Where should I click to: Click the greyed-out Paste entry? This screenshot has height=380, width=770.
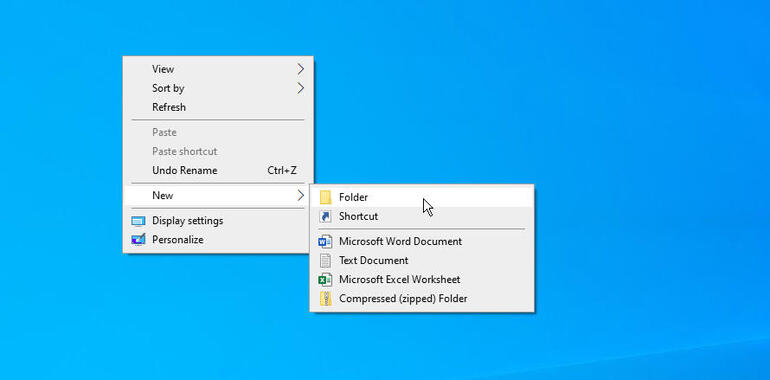coord(218,133)
